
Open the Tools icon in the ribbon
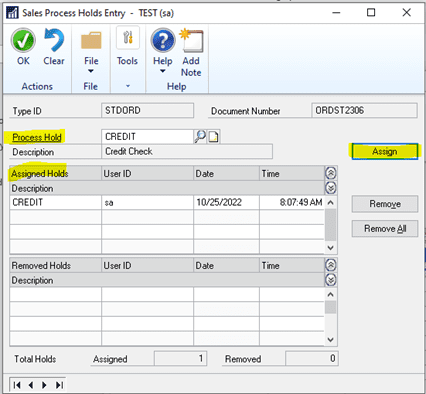point(128,37)
